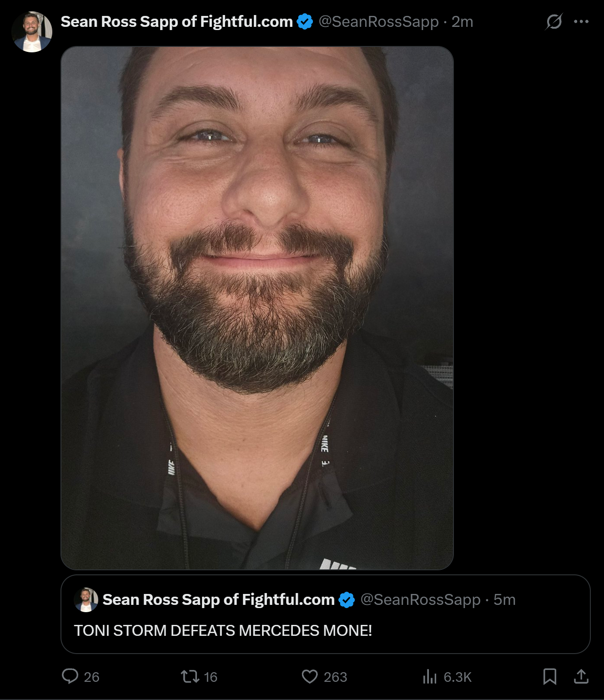Open the quoted tweet about Toni Storm
Screen dimensions: 604x700
tap(326, 614)
